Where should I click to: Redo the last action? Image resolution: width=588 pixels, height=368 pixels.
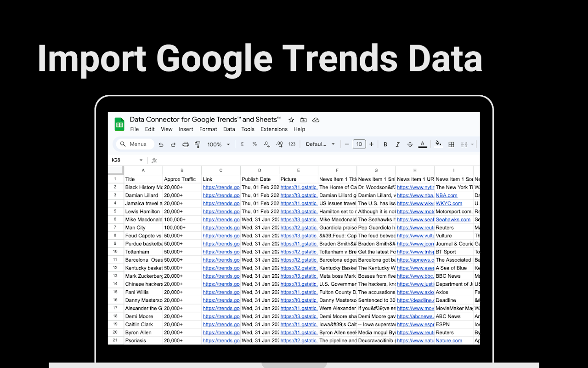(173, 144)
